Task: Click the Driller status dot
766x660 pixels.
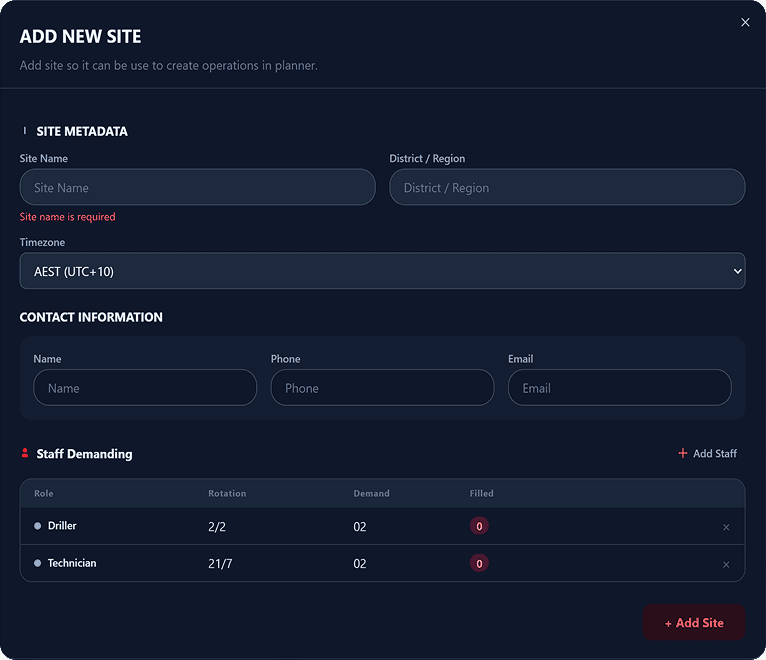Action: (38, 526)
